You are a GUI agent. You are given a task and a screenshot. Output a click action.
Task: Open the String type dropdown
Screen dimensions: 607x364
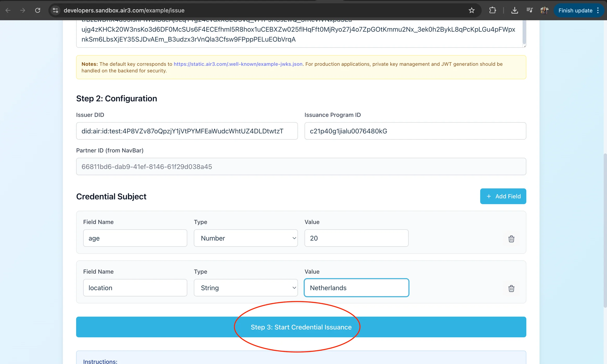(246, 288)
